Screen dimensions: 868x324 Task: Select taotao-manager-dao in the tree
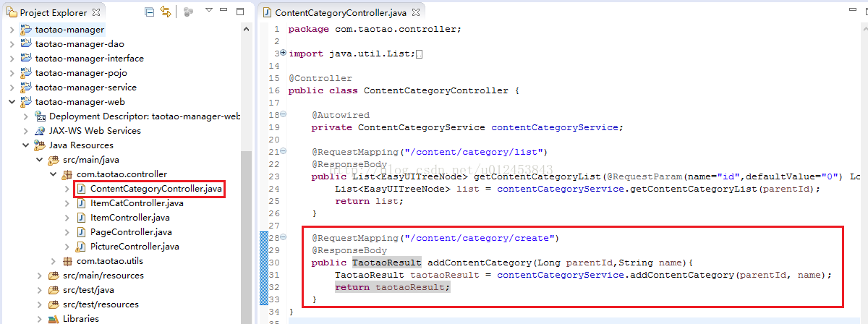[80, 44]
